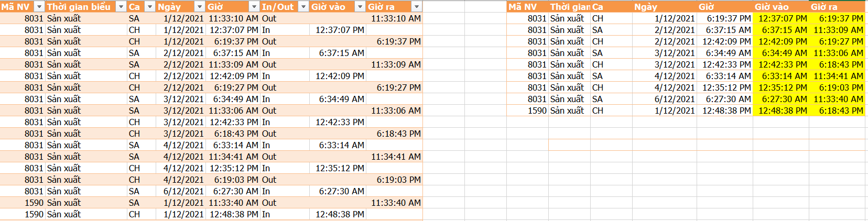Select the last row's In cell in left table
Screen dimensions: 868x221
tap(285, 214)
